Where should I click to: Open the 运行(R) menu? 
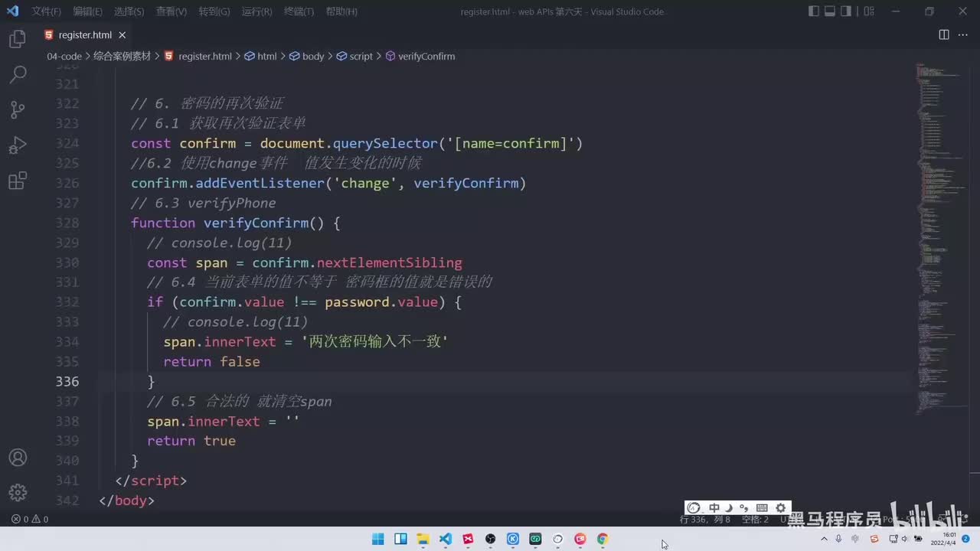tap(256, 11)
